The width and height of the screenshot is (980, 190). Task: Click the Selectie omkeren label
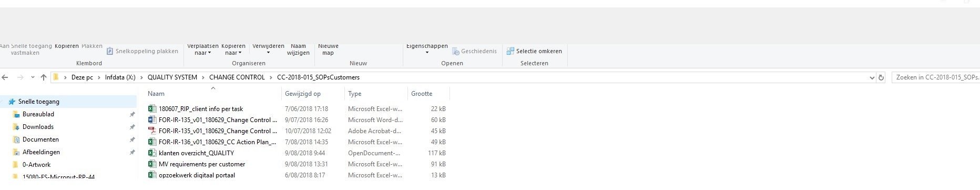click(539, 51)
